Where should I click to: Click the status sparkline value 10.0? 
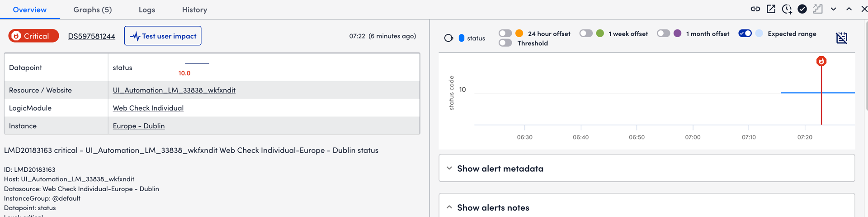click(184, 73)
